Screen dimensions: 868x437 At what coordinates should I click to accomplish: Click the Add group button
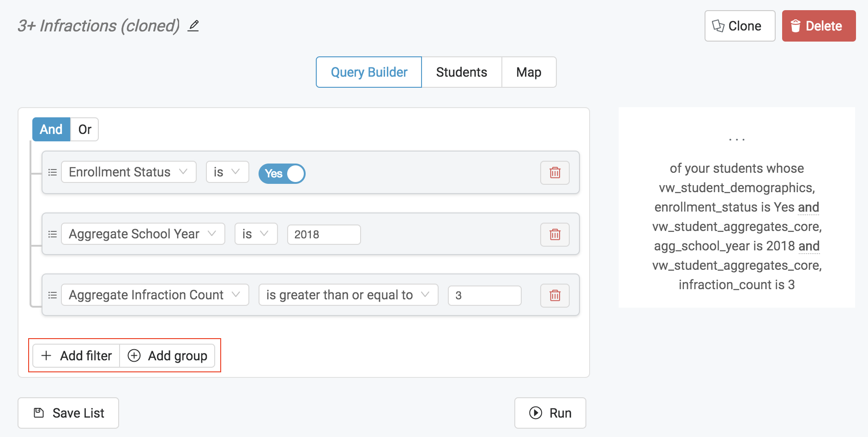click(168, 356)
